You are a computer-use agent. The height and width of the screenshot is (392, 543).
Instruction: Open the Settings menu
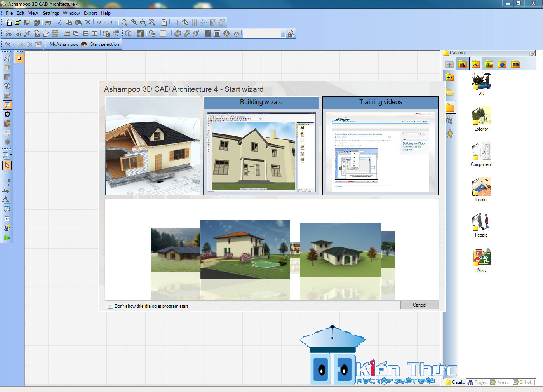pos(51,13)
